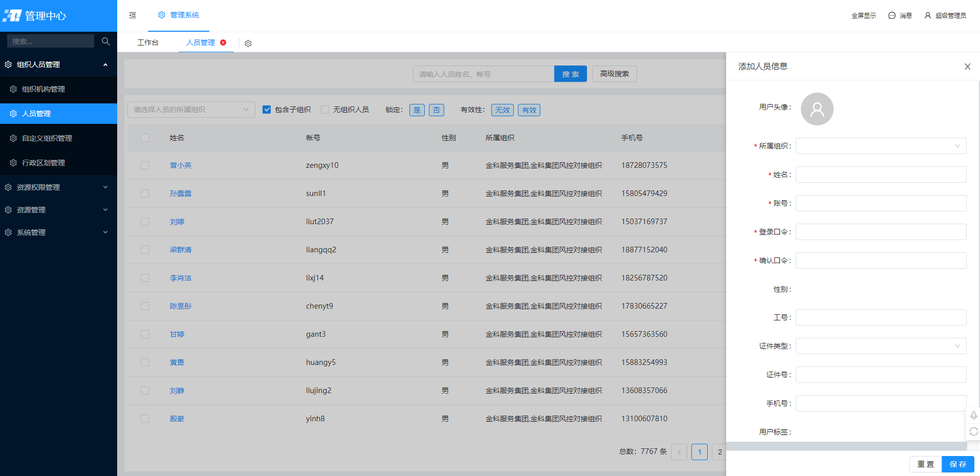Check the row checkbox for 梁群清
The height and width of the screenshot is (476, 980).
point(145,250)
